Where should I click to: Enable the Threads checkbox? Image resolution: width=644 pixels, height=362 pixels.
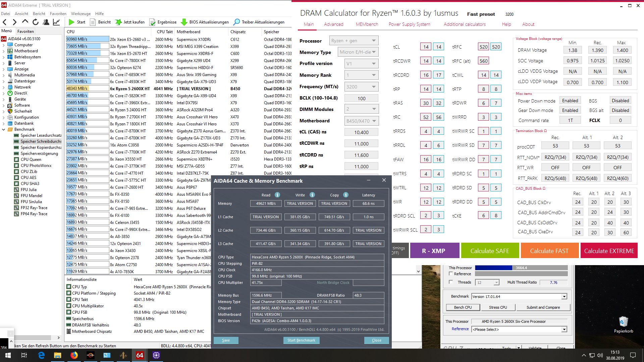[x=451, y=282]
